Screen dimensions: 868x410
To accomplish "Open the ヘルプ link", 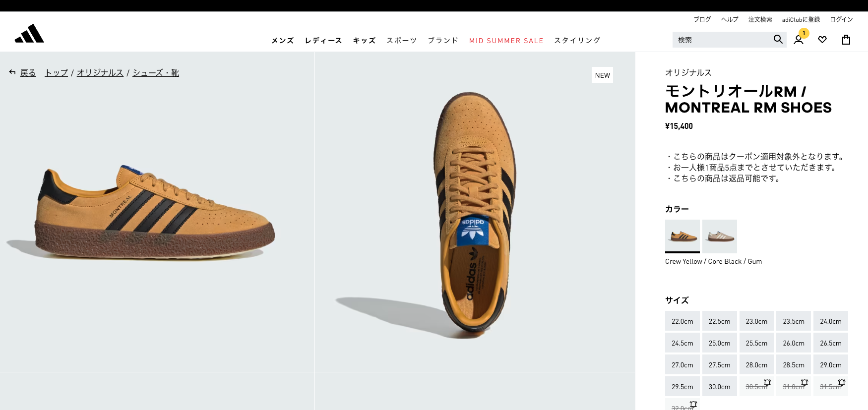I will [730, 19].
